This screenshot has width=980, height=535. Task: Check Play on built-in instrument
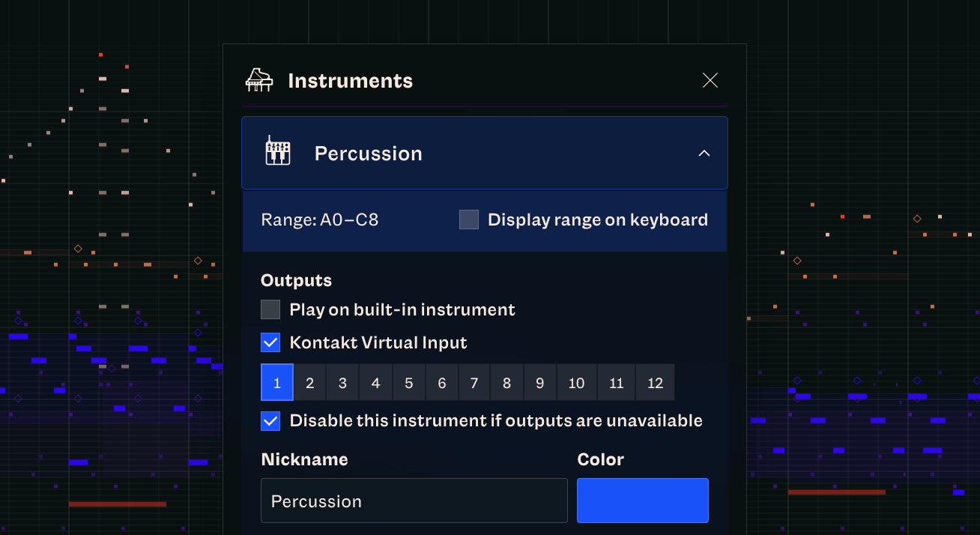click(x=270, y=309)
